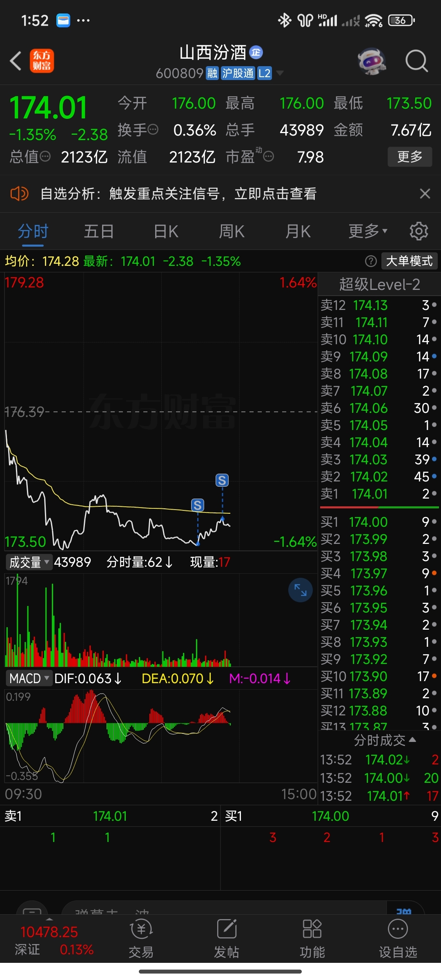Tap info icon beside 总值
This screenshot has height=980, width=441.
click(x=45, y=156)
